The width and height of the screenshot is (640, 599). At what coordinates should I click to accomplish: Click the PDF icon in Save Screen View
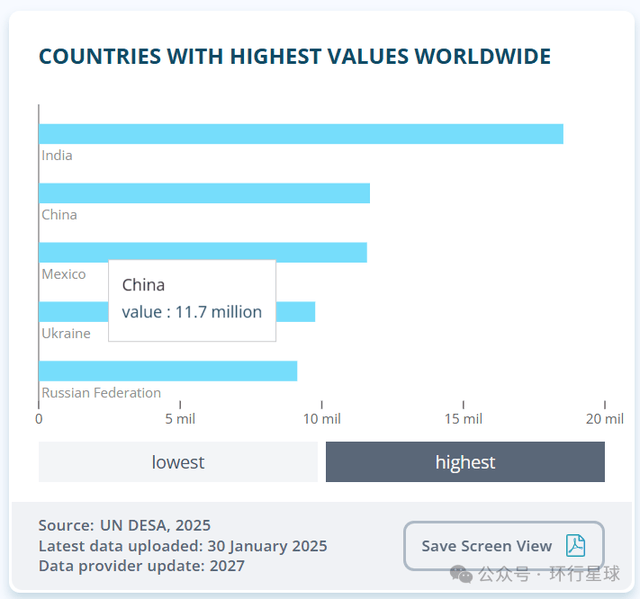pos(575,546)
